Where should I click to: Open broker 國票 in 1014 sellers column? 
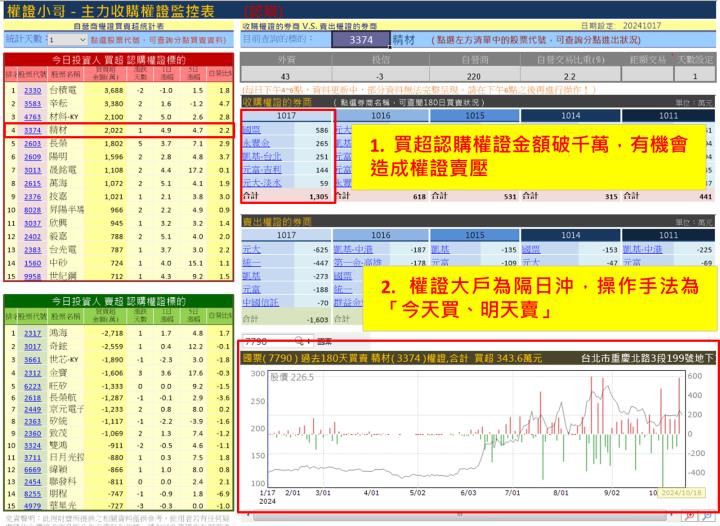531,250
